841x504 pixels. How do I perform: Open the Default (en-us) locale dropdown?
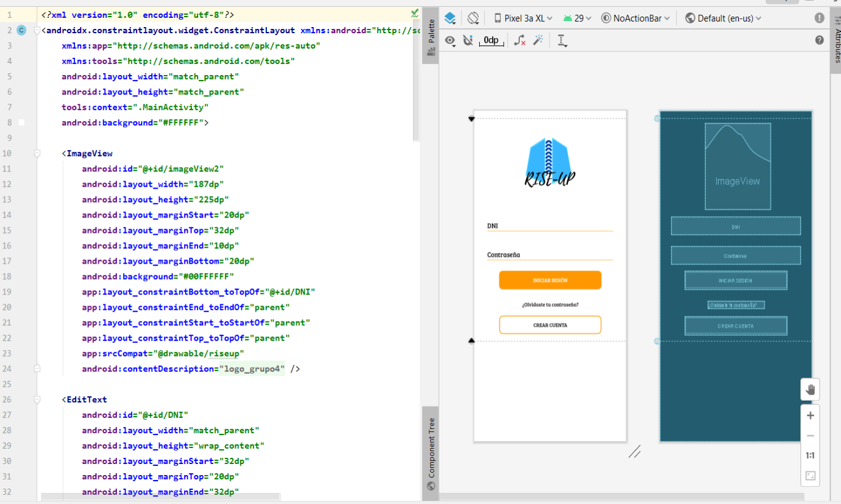[723, 18]
